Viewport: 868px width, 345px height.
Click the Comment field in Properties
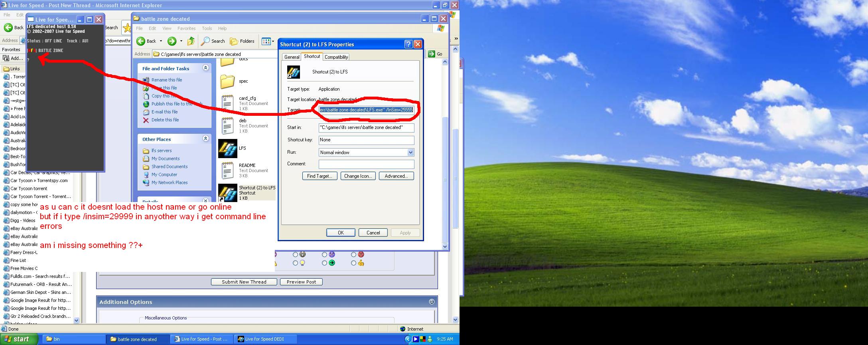(366, 164)
